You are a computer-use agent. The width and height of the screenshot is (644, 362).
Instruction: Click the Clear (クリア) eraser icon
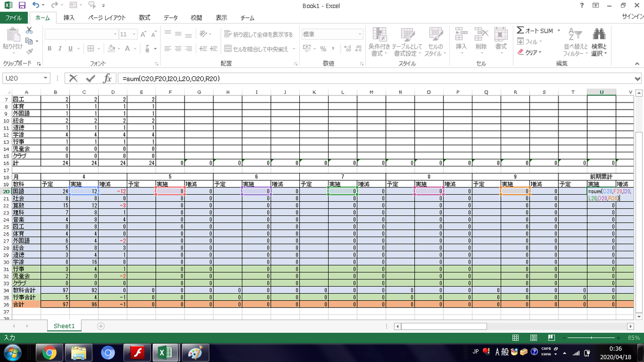pos(521,52)
